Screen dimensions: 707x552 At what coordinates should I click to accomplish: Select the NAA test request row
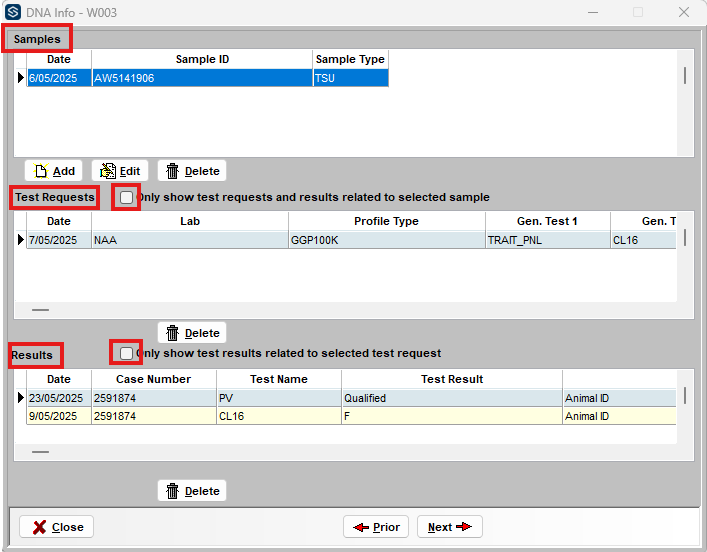click(x=190, y=240)
